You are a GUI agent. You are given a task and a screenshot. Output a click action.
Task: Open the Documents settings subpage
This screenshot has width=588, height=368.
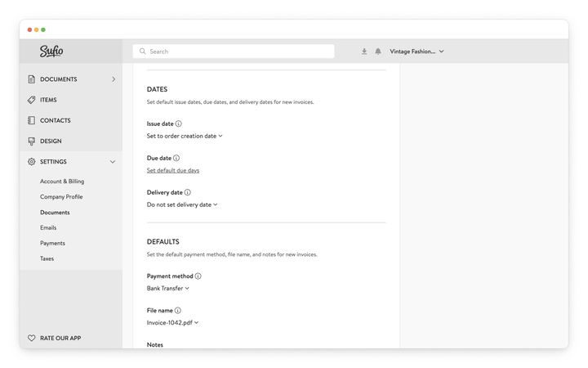55,213
